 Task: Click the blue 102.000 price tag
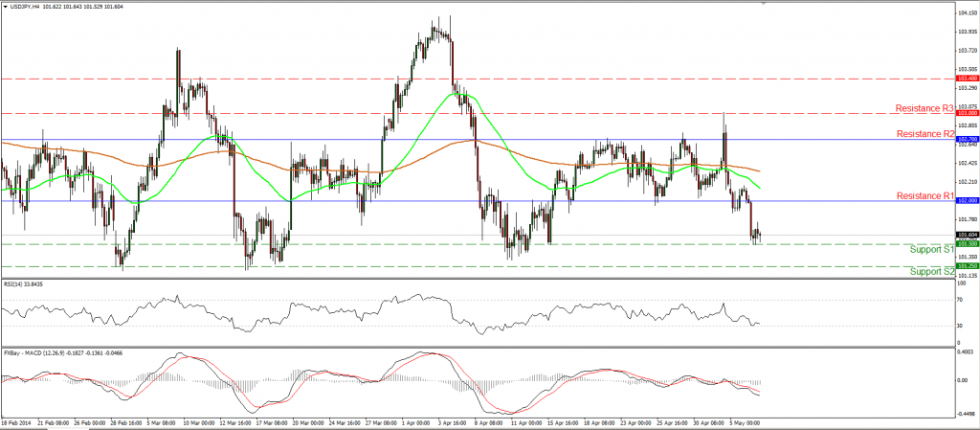(967, 200)
